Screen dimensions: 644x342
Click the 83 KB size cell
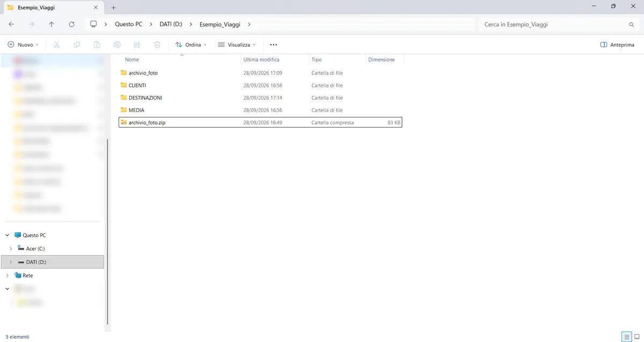pyautogui.click(x=394, y=122)
